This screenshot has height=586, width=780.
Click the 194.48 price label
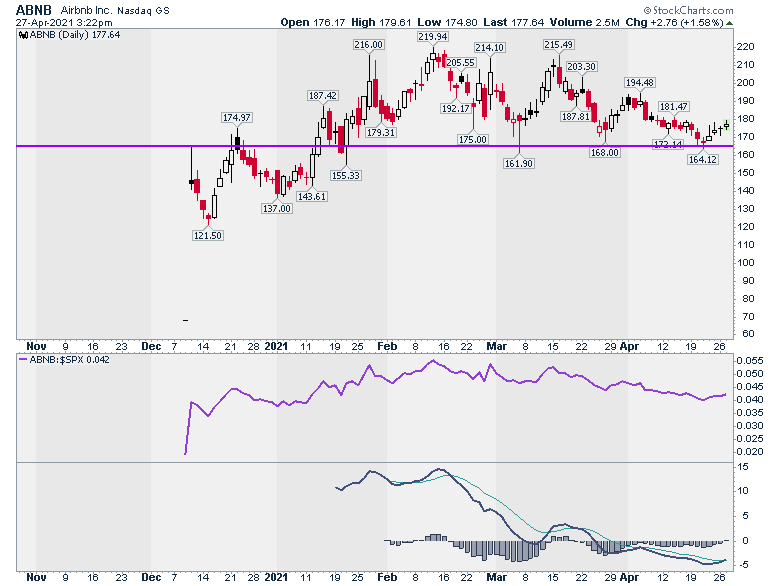pyautogui.click(x=640, y=83)
